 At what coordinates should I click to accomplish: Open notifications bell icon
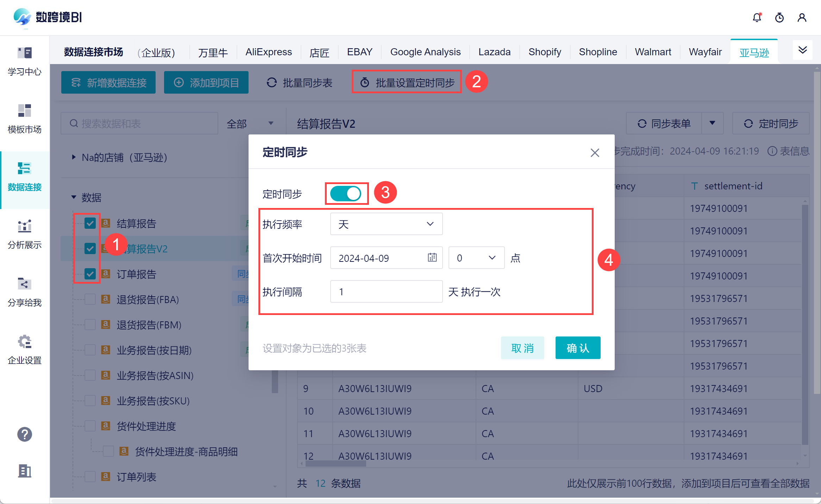pyautogui.click(x=757, y=18)
